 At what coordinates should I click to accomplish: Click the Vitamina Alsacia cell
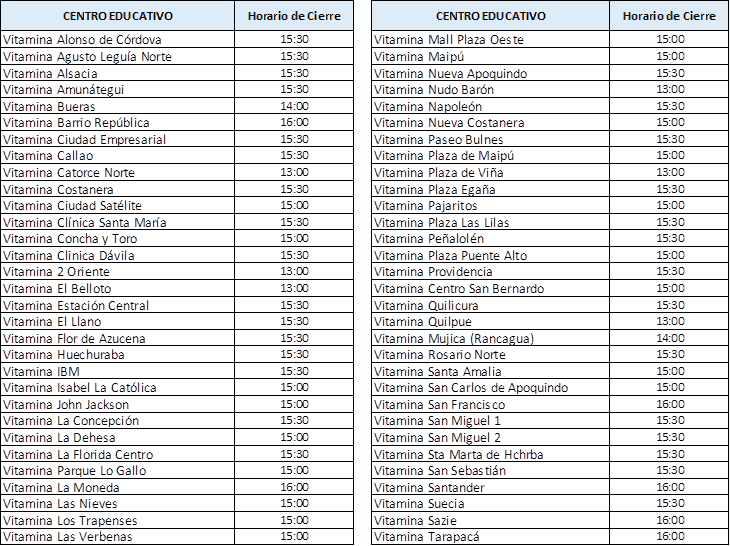(117, 73)
